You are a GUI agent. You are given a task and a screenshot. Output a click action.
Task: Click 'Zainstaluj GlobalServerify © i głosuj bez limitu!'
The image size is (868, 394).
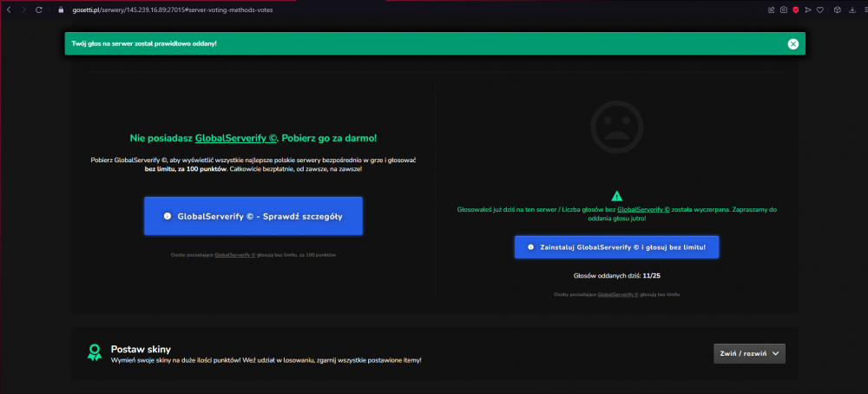616,247
